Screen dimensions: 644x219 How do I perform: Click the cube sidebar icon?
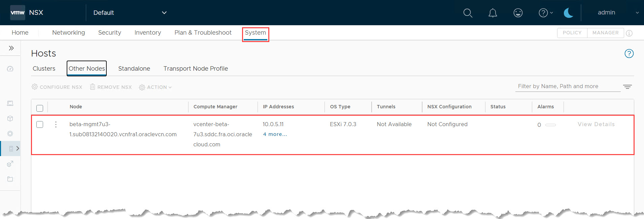tap(10, 118)
